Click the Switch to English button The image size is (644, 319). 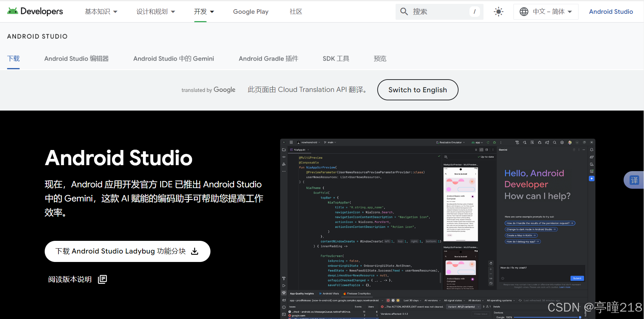(x=418, y=90)
